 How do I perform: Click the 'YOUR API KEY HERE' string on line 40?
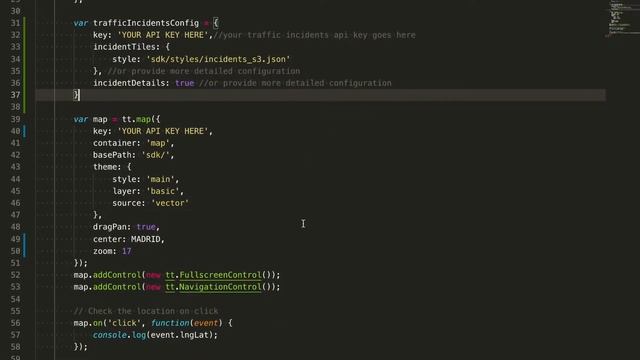[162, 131]
